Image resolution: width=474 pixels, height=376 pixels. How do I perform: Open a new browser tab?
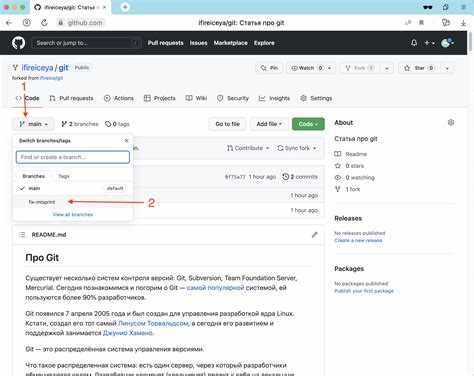click(x=125, y=7)
